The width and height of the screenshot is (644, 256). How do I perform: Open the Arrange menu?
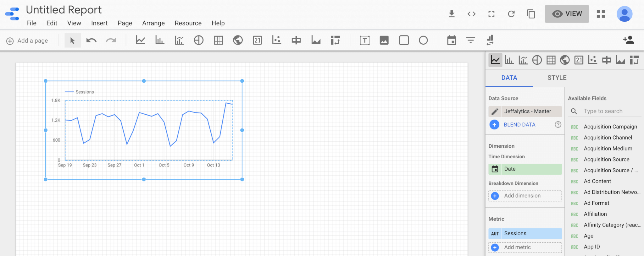153,23
